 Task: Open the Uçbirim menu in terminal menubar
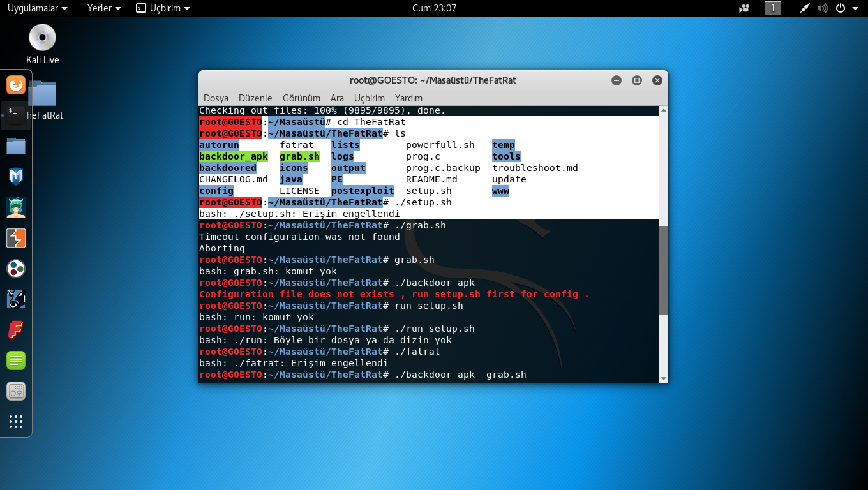pos(370,98)
